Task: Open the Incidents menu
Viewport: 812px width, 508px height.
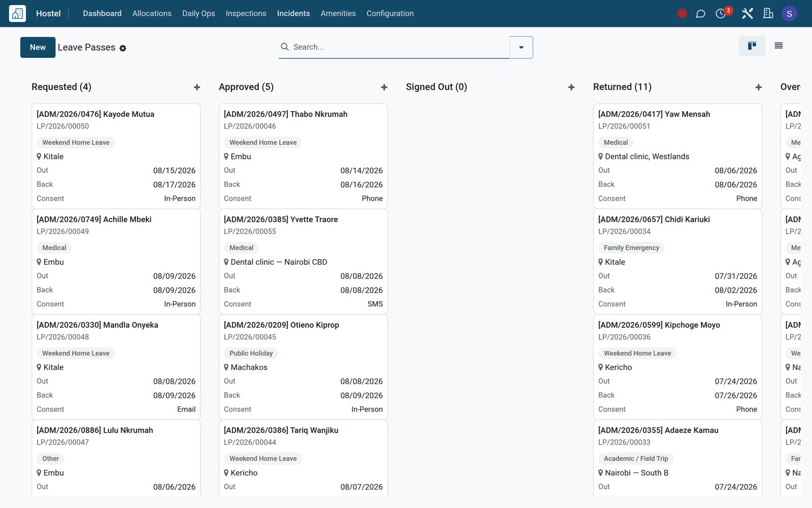Action: pos(293,14)
